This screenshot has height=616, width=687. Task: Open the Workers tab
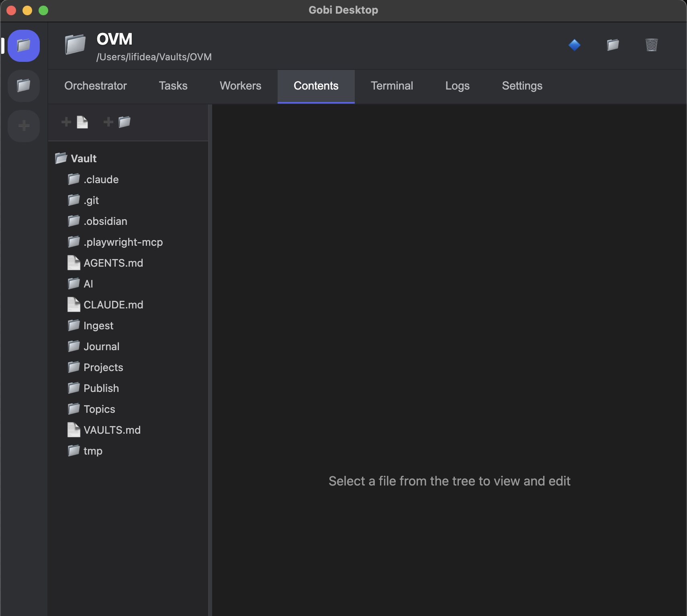(240, 86)
